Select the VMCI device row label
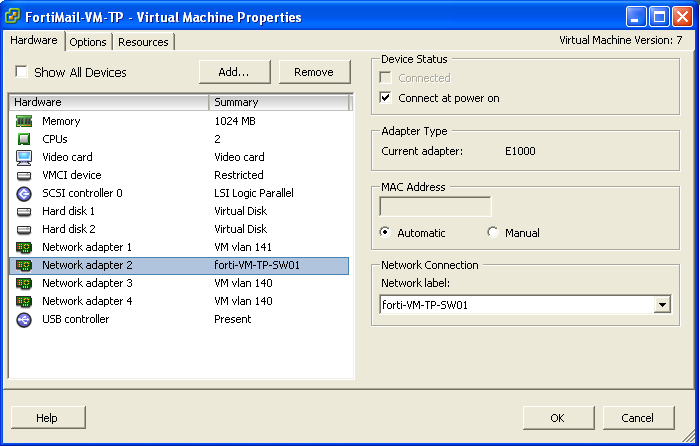The image size is (700, 446). click(72, 175)
